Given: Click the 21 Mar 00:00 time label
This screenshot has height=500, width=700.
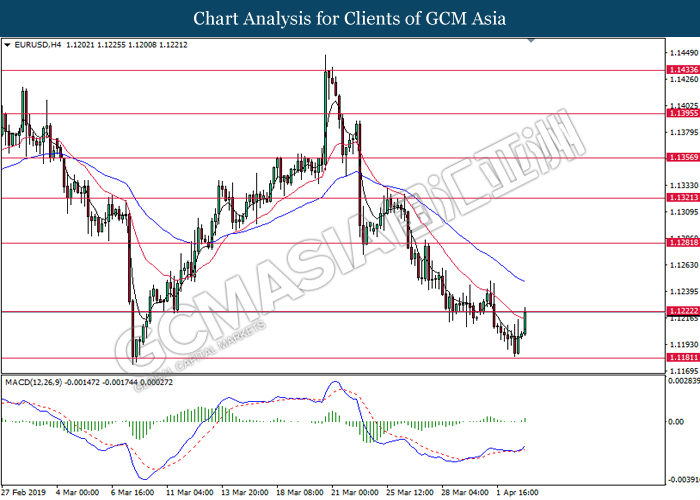Looking at the screenshot, I should click(355, 492).
